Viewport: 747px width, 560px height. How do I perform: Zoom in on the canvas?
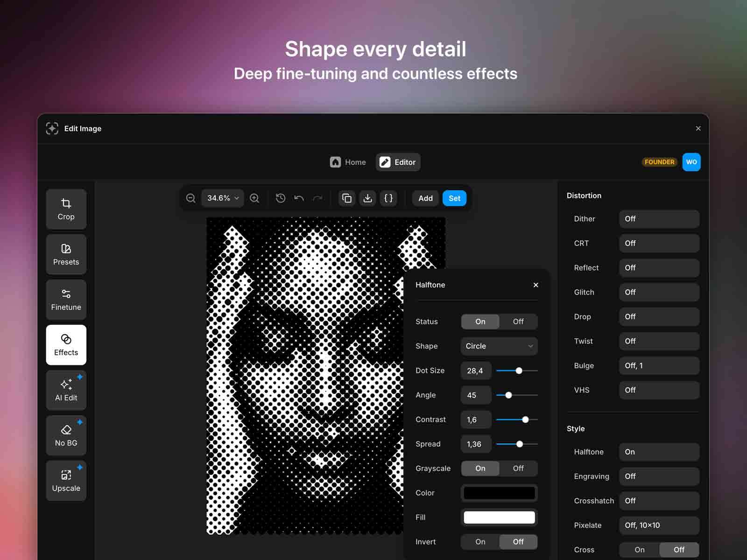coord(254,198)
